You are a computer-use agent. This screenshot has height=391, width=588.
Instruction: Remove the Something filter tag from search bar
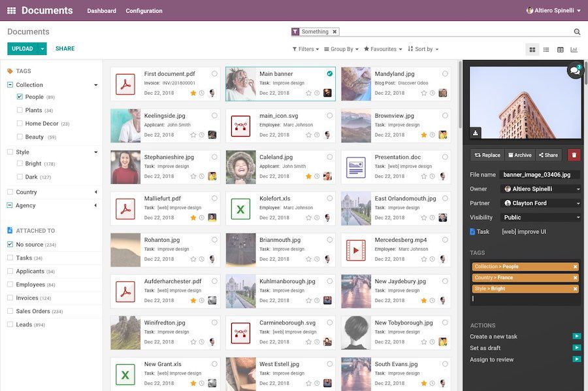(x=334, y=31)
